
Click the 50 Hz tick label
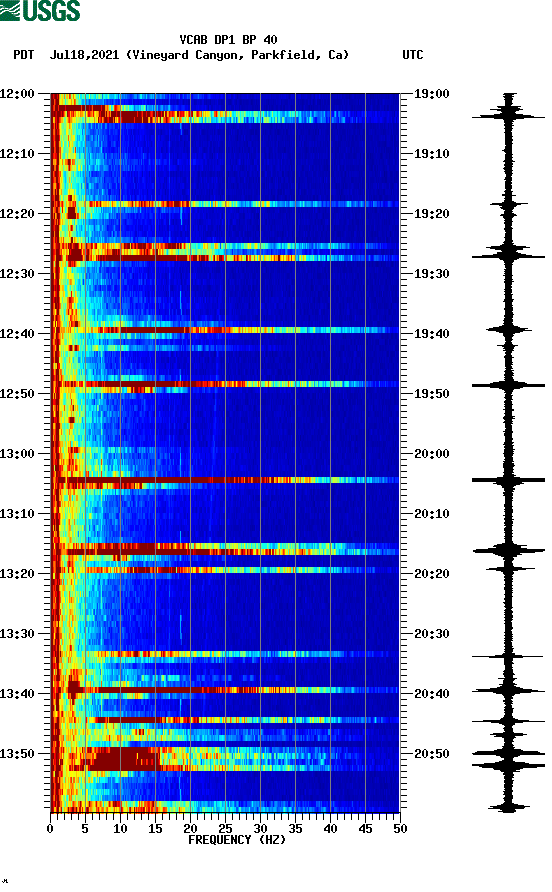coord(400,829)
